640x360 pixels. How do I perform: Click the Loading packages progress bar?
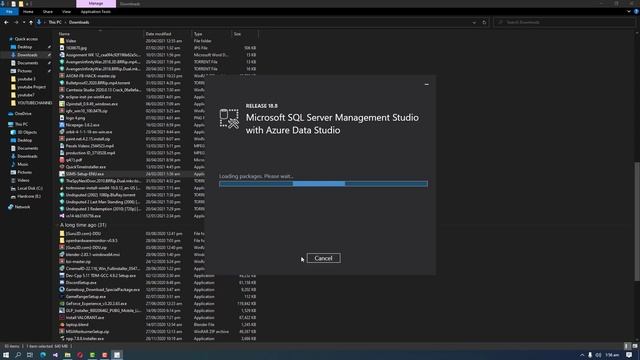point(323,184)
